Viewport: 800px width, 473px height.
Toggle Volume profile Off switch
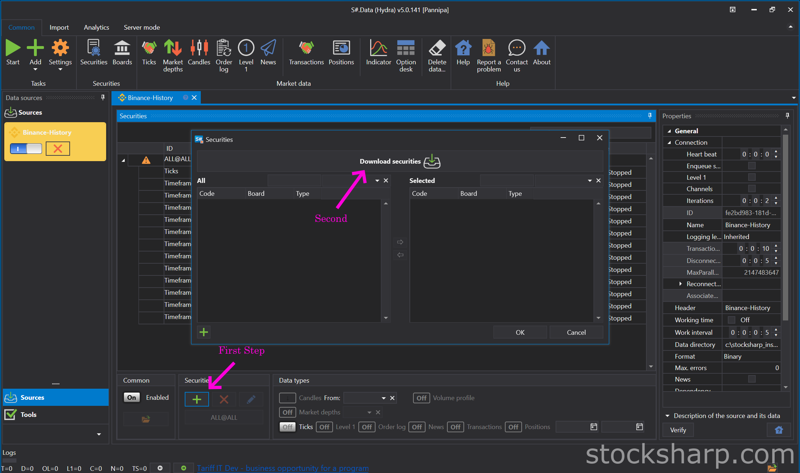421,397
